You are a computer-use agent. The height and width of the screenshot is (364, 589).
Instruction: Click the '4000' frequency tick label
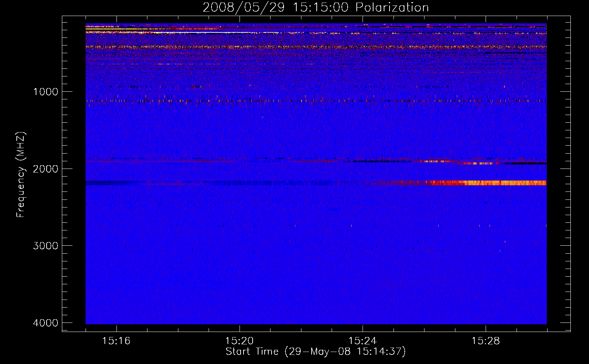click(x=46, y=323)
